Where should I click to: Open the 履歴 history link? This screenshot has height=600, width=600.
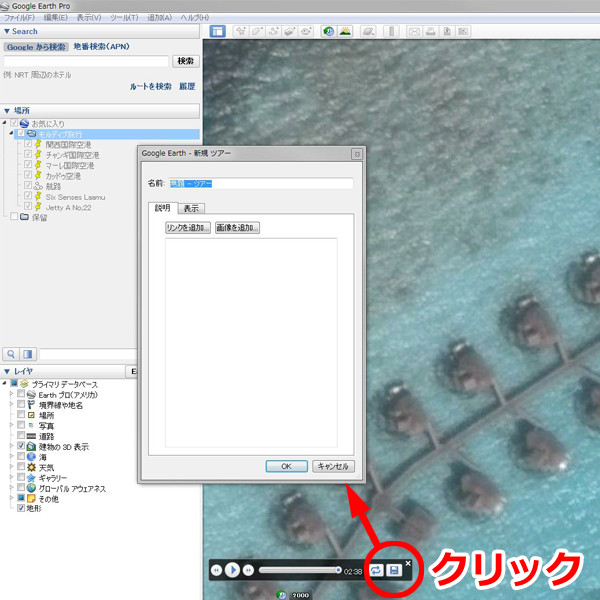187,86
